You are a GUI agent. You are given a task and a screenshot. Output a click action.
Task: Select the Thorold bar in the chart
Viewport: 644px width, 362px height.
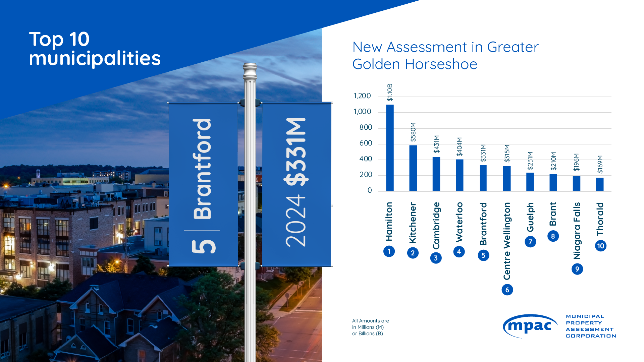click(x=600, y=184)
